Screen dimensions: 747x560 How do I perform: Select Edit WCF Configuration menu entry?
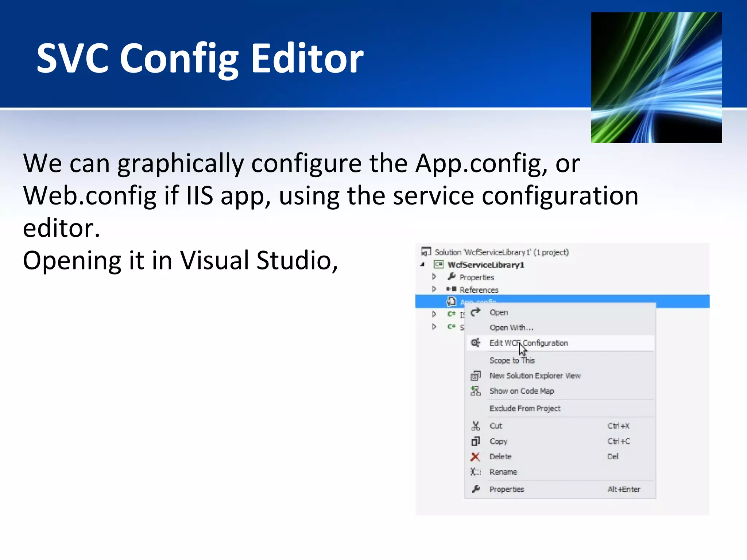[560, 343]
